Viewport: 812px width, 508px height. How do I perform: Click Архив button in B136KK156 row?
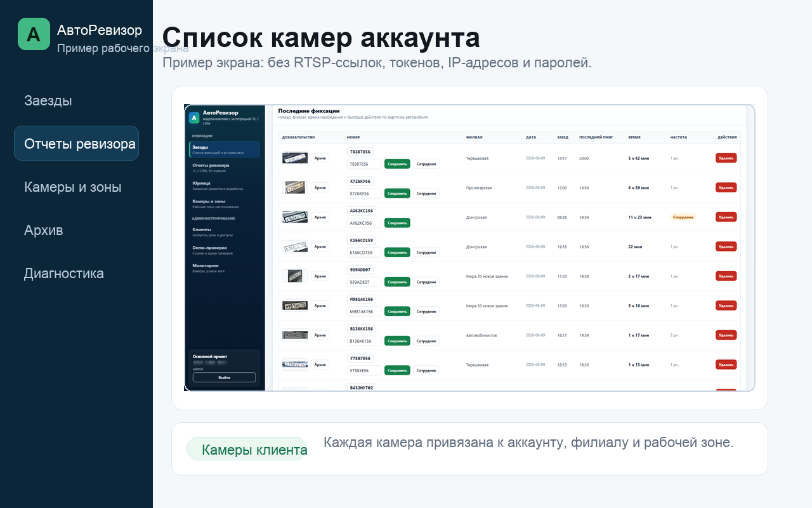[x=320, y=335]
